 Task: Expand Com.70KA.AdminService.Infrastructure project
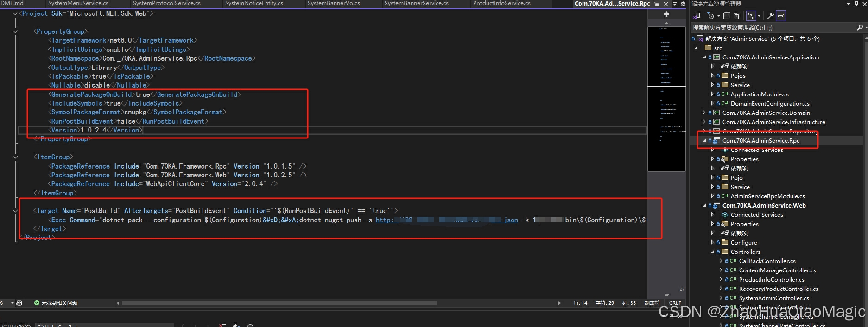704,122
